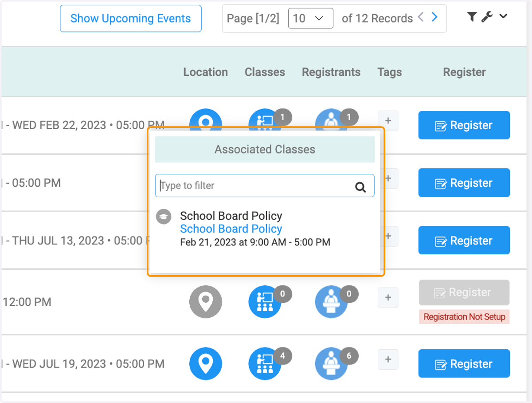This screenshot has height=403, width=532.
Task: Click the black School Board Policy title
Action: [x=231, y=216]
